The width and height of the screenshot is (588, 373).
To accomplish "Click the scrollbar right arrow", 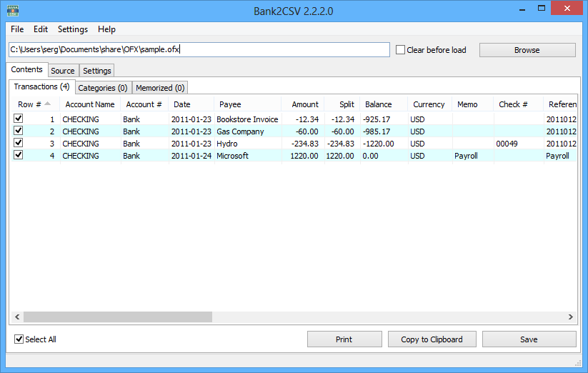I will (570, 317).
